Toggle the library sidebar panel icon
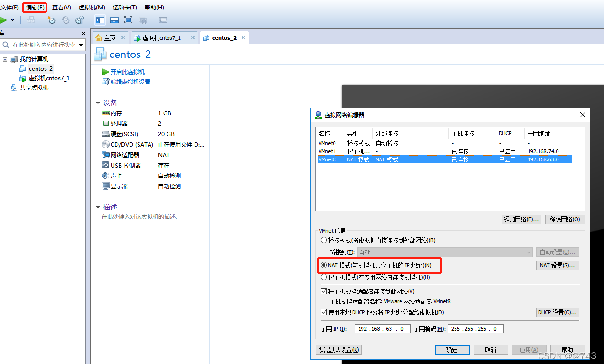 point(100,20)
